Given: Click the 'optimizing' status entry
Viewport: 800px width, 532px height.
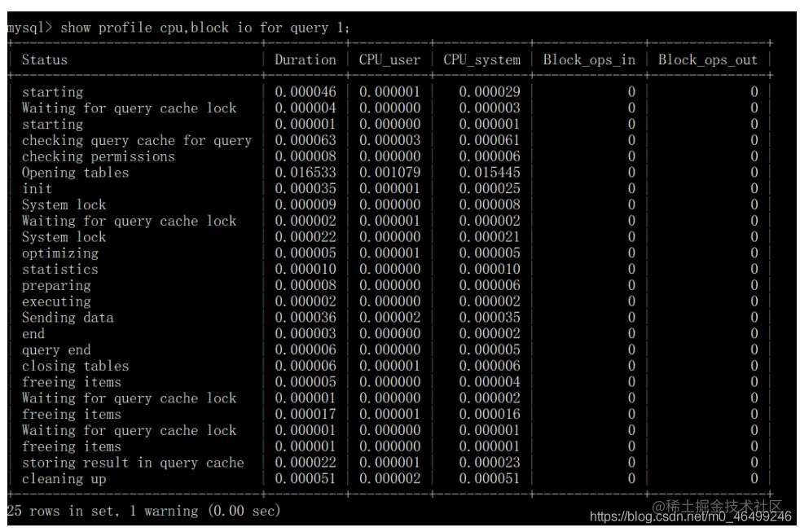Looking at the screenshot, I should (59, 253).
